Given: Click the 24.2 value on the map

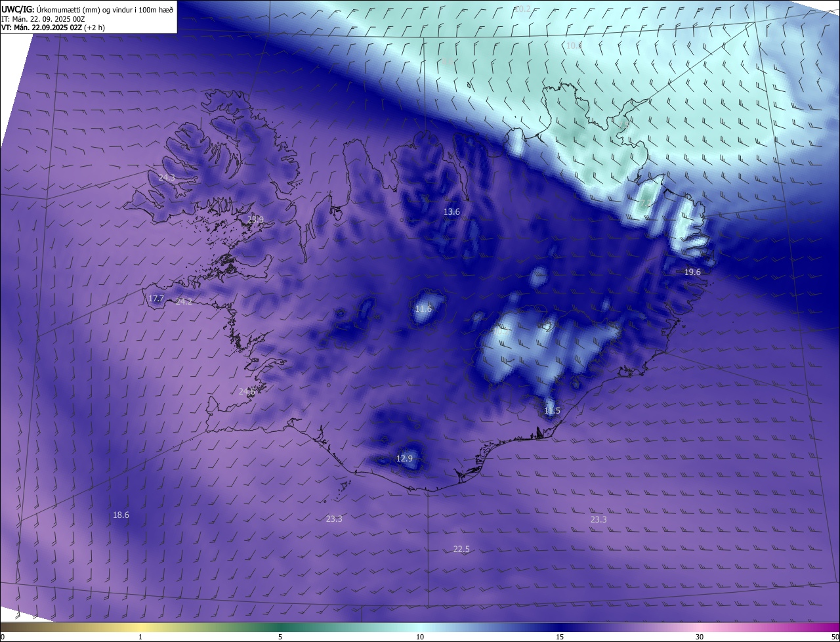Looking at the screenshot, I should coord(184,302).
